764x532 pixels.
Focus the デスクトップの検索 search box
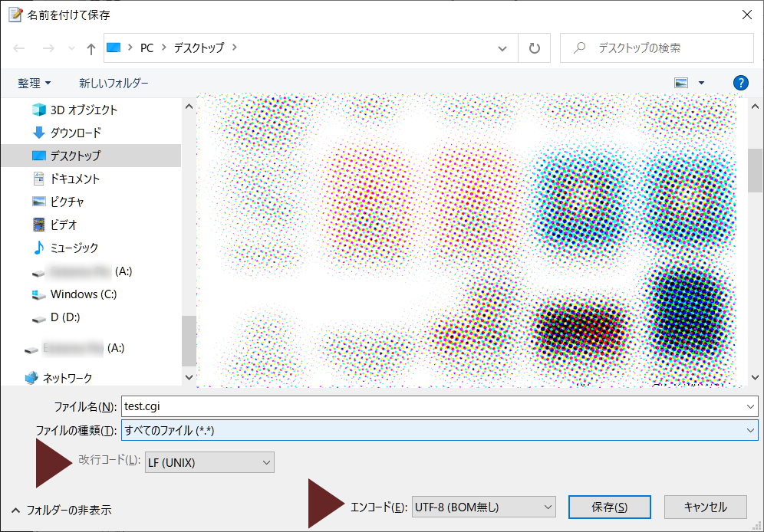(657, 48)
